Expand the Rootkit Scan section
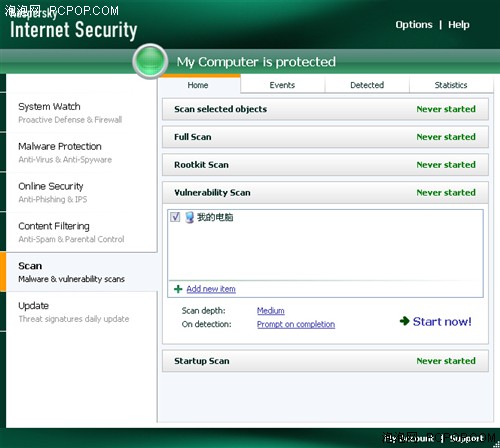The height and width of the screenshot is (448, 500). coord(325,165)
